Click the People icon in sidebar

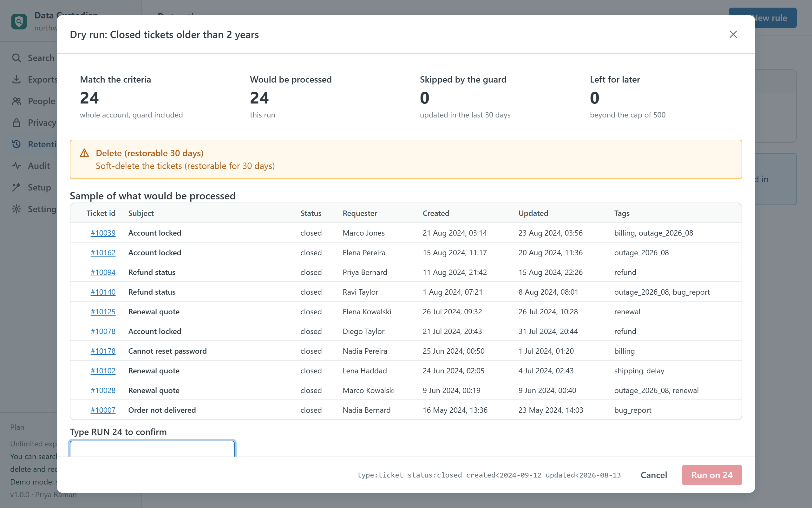coord(16,101)
